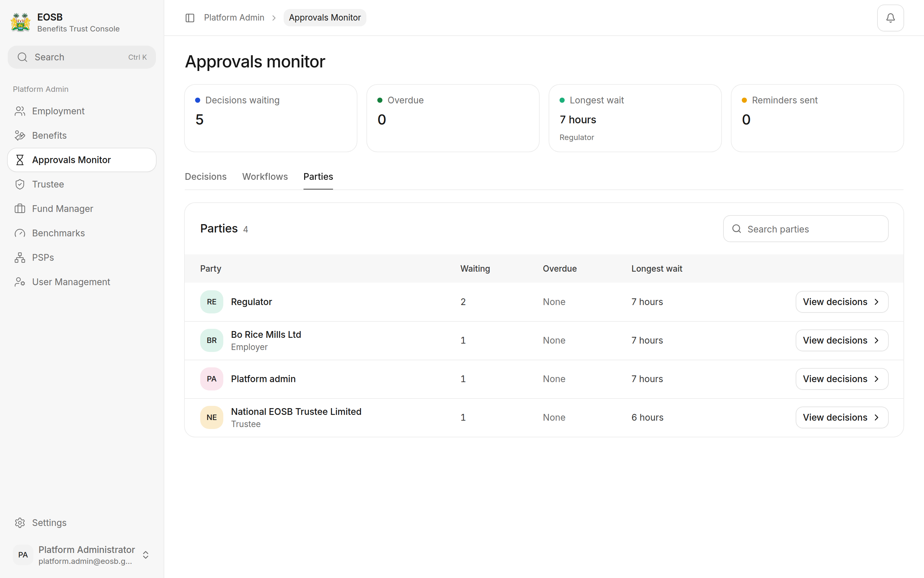The height and width of the screenshot is (578, 924).
Task: Open User Management in the sidebar
Action: click(x=82, y=282)
